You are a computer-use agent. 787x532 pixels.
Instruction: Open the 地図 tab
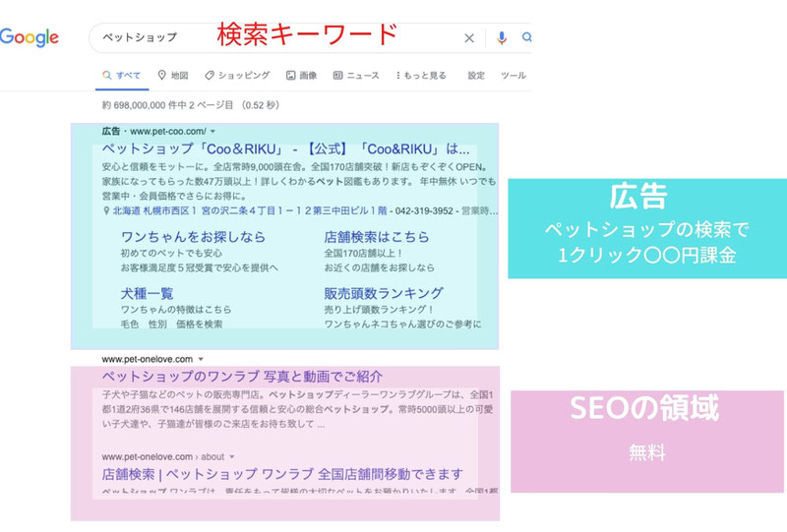pyautogui.click(x=173, y=76)
